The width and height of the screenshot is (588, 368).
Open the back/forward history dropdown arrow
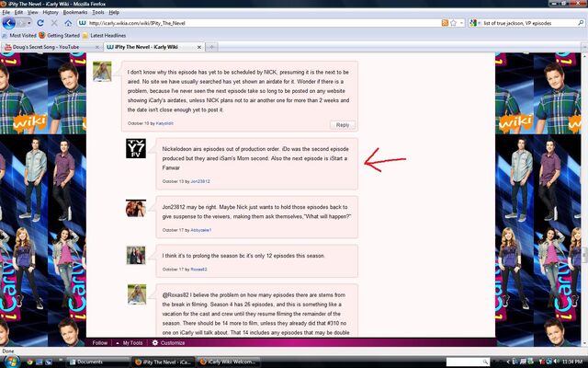[x=28, y=23]
